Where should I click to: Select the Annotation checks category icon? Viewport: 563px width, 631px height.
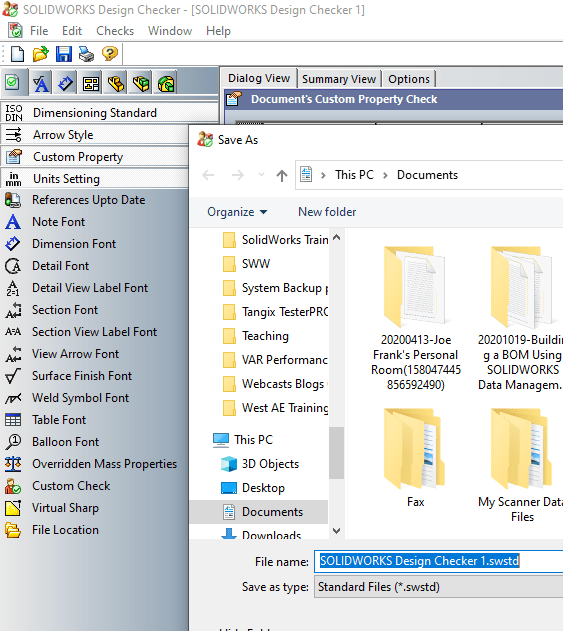41,83
